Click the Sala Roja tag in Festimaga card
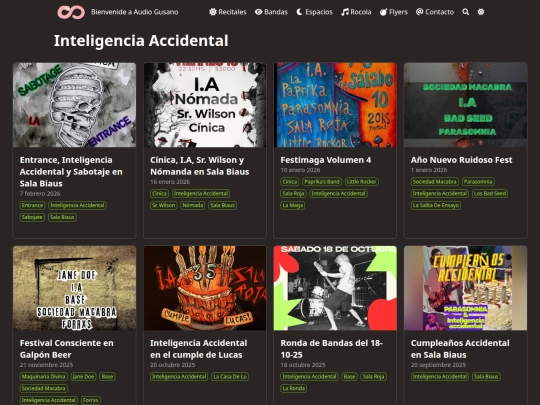Viewport: 540px width, 405px height. (x=293, y=194)
